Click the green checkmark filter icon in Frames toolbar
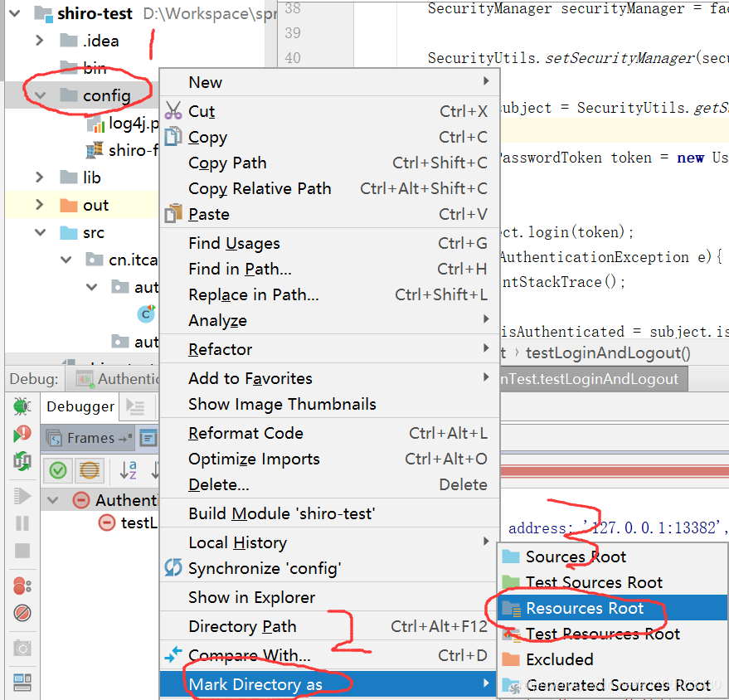Image resolution: width=729 pixels, height=700 pixels. point(57,469)
